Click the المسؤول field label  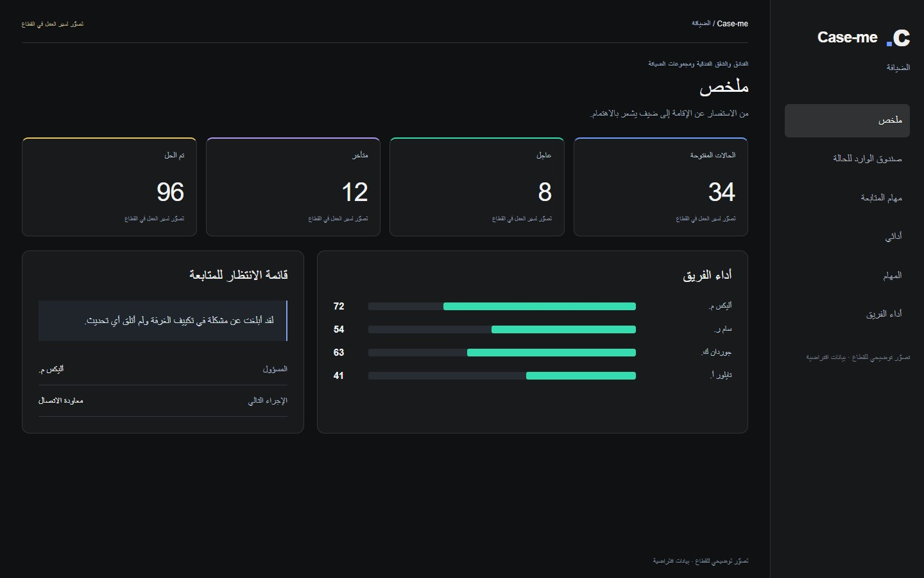(x=275, y=369)
